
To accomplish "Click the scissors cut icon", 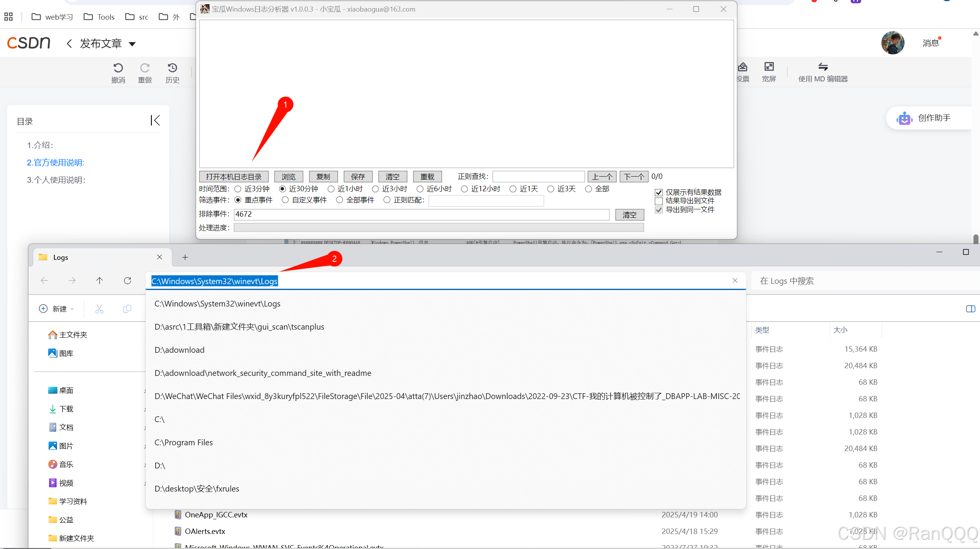I will coord(99,309).
